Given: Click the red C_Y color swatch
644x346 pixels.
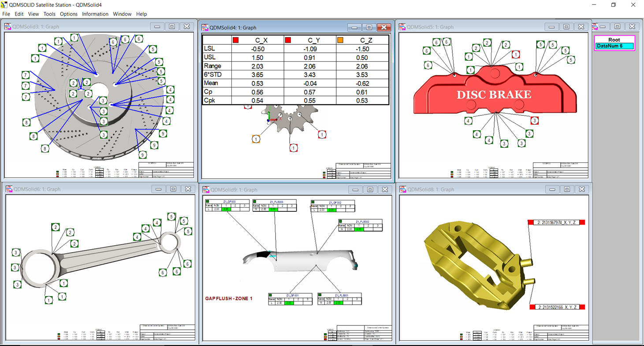Looking at the screenshot, I should [x=288, y=40].
